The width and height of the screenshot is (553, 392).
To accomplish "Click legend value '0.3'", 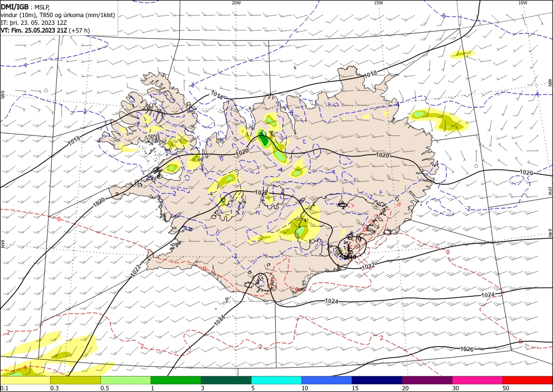I will coord(54,388).
